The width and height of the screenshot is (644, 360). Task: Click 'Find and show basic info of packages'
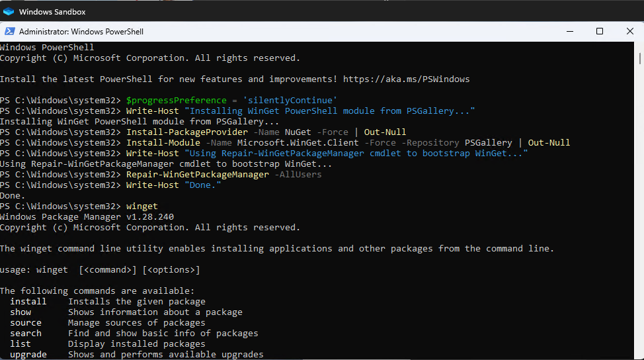pyautogui.click(x=163, y=334)
